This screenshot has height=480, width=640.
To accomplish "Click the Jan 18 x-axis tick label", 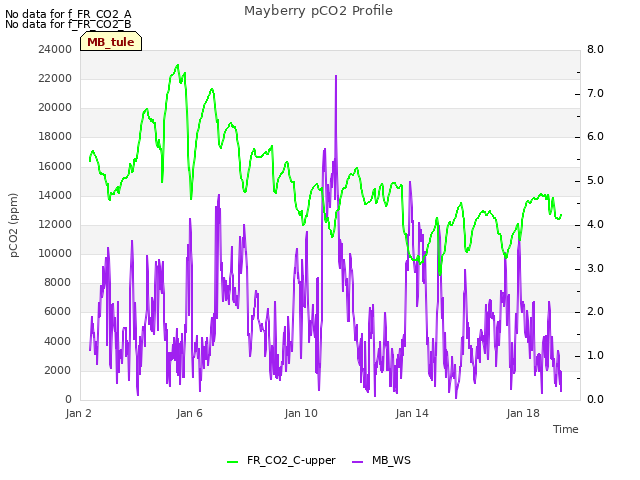I will pyautogui.click(x=523, y=413).
